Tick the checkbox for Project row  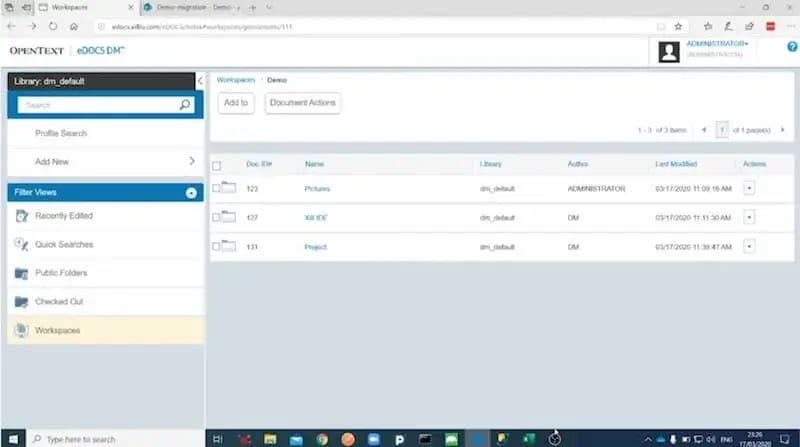click(216, 246)
